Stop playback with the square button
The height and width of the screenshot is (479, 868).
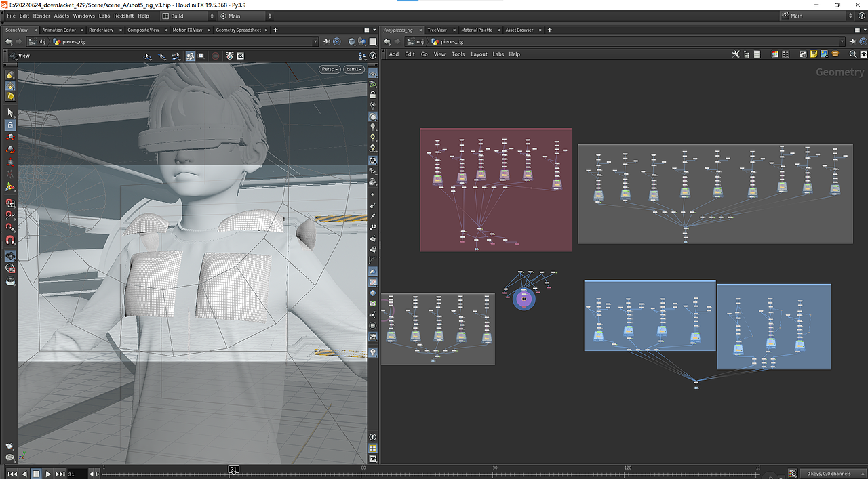click(x=37, y=474)
